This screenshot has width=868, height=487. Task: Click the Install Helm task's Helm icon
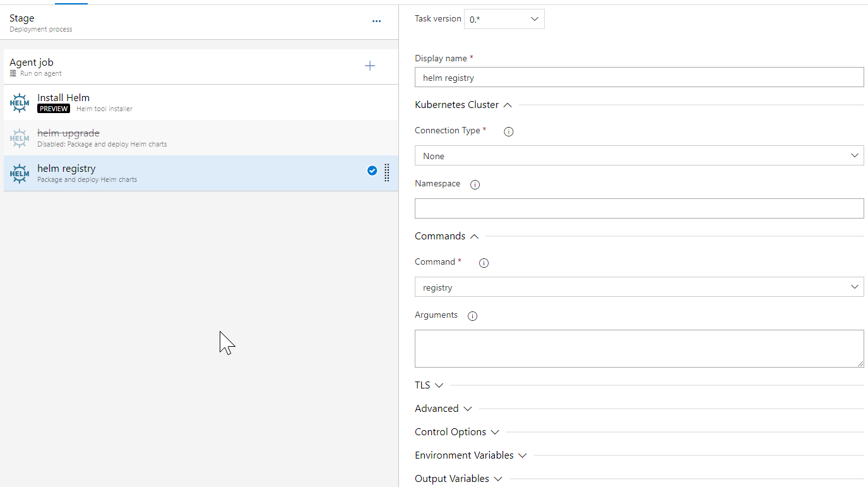(x=20, y=102)
